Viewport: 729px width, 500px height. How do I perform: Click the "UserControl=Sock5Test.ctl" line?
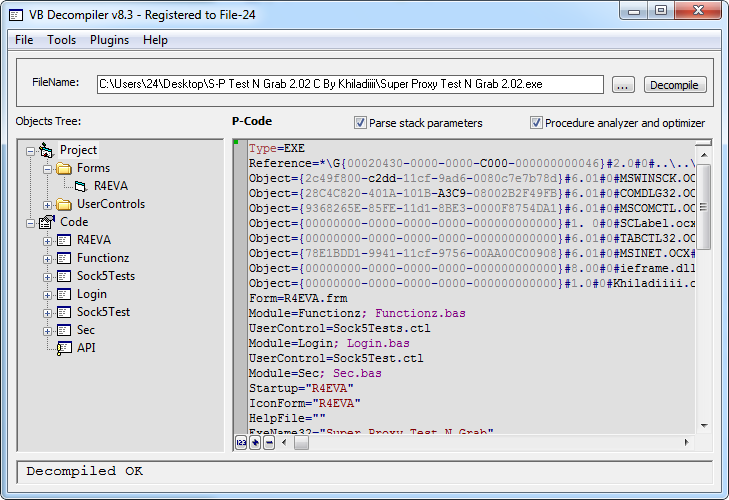pos(336,358)
